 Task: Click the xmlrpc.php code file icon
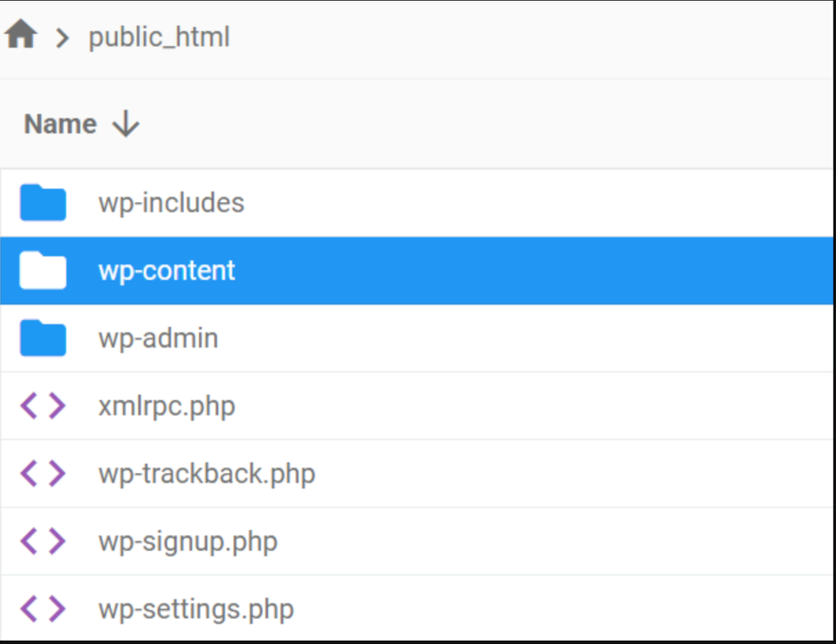click(43, 406)
